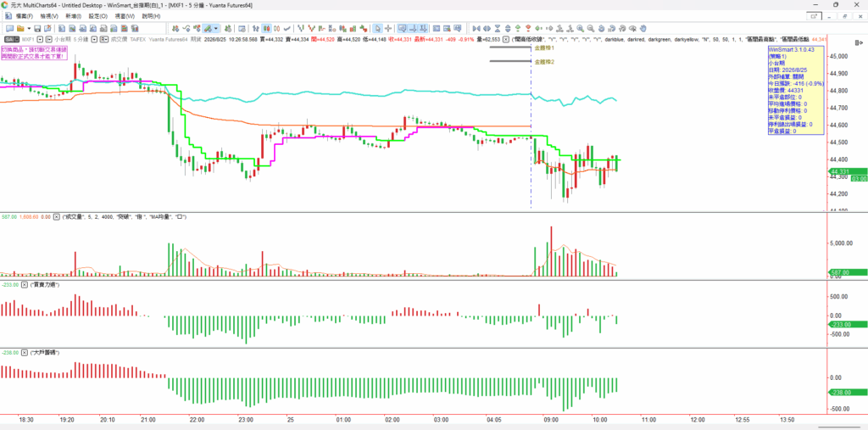Click the 45,000 price axis label
This screenshot has height=430, width=868.
pyautogui.click(x=840, y=56)
